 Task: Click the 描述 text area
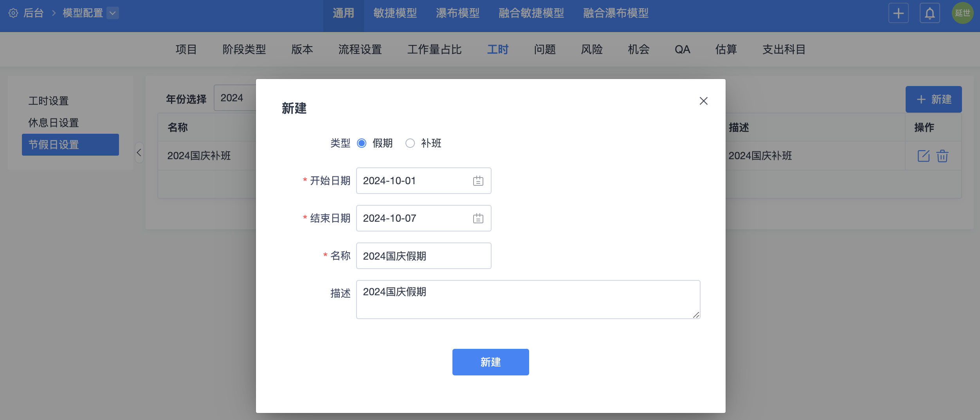pos(528,300)
